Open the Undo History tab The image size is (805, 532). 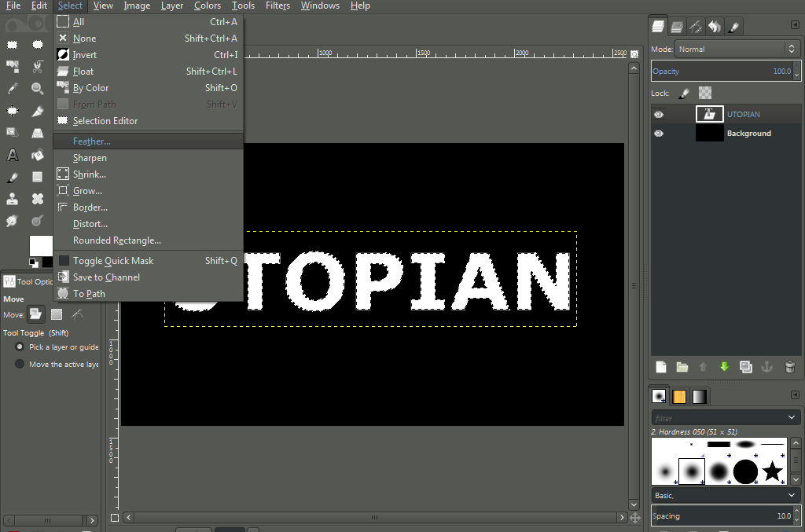tap(715, 27)
